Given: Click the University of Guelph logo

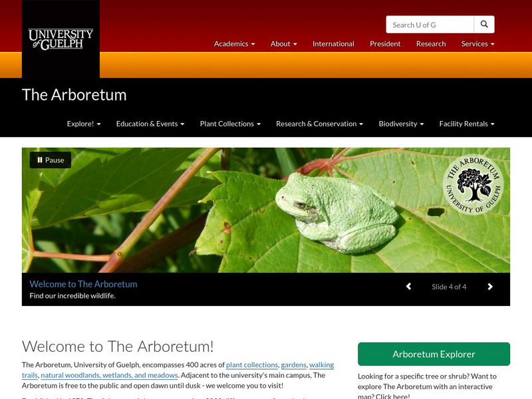Looking at the screenshot, I should pos(61,39).
